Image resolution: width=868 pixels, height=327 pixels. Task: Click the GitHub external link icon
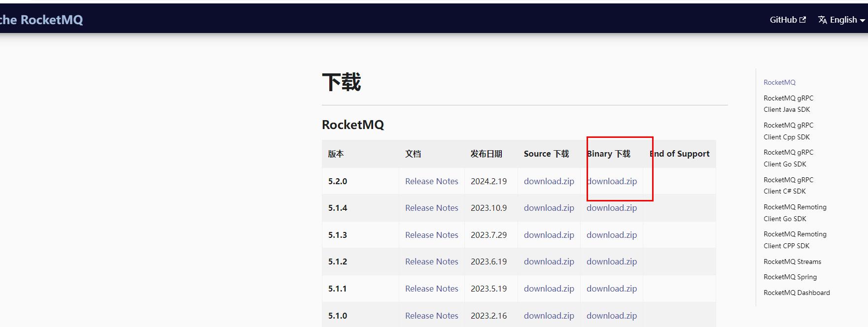click(x=802, y=20)
